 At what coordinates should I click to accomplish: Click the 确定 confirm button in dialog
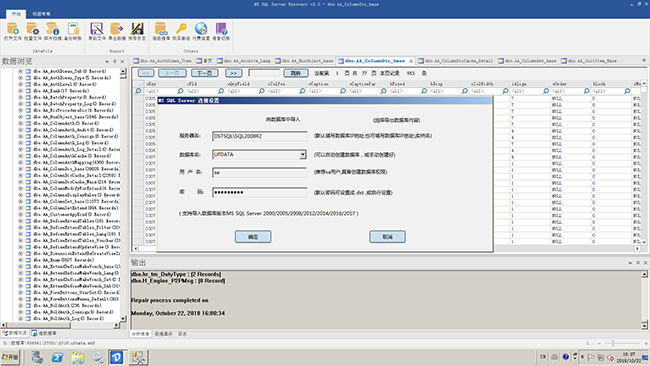[x=253, y=237]
